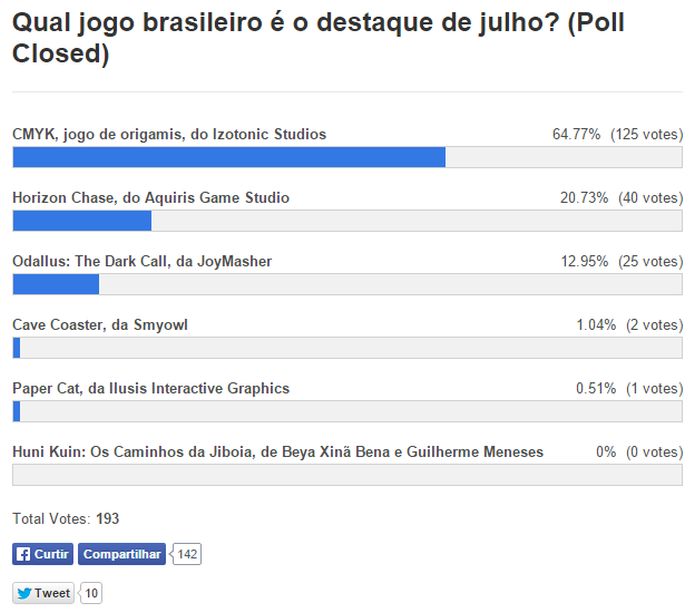Click the Huni Kuin option label
The height and width of the screenshot is (613, 695).
278,452
